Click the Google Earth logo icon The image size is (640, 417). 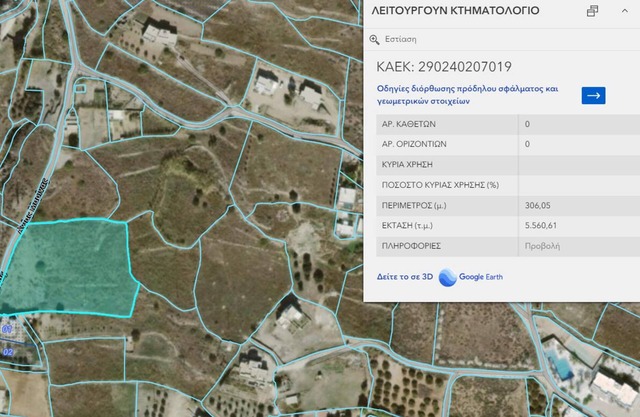[x=447, y=277]
